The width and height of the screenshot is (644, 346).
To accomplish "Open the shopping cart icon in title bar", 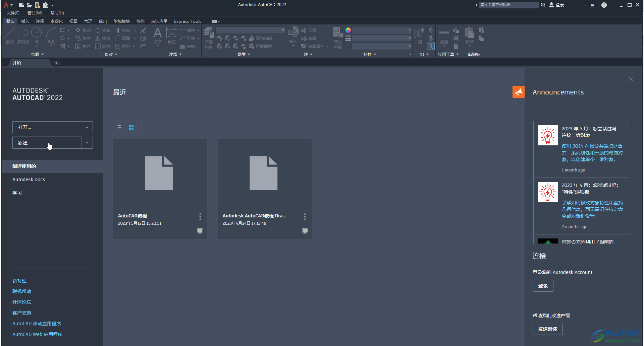I will pyautogui.click(x=592, y=5).
